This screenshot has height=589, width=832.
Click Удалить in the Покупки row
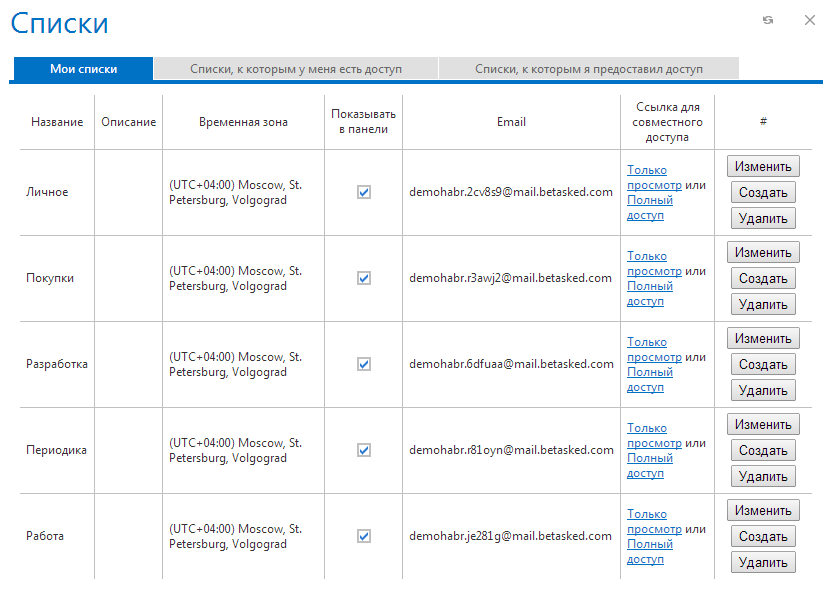pos(763,305)
